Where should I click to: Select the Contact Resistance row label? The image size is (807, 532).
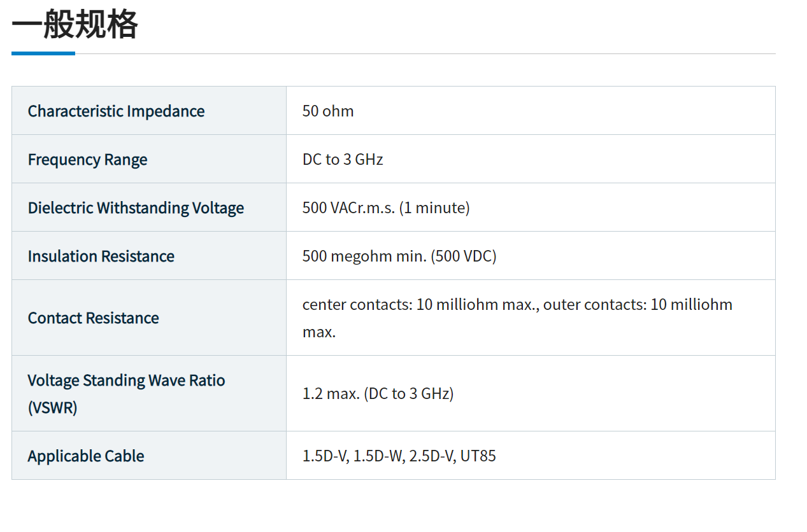pyautogui.click(x=93, y=318)
